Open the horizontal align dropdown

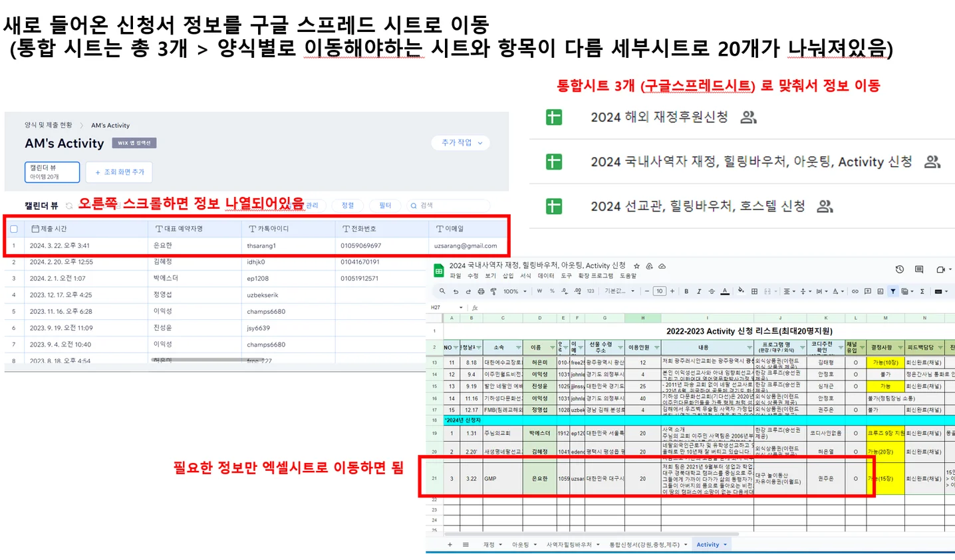[789, 291]
